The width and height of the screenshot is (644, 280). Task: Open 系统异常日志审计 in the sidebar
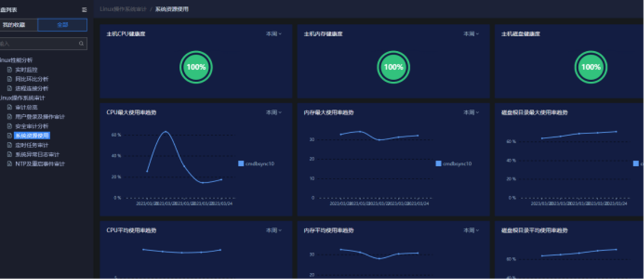point(37,154)
